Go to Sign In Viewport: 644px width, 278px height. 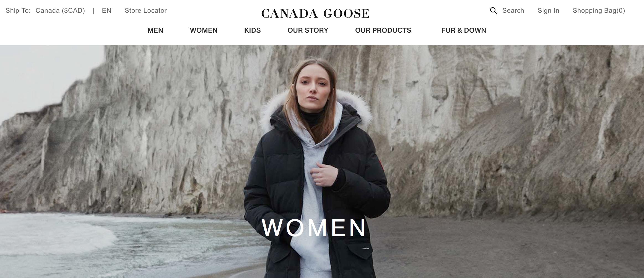[548, 11]
